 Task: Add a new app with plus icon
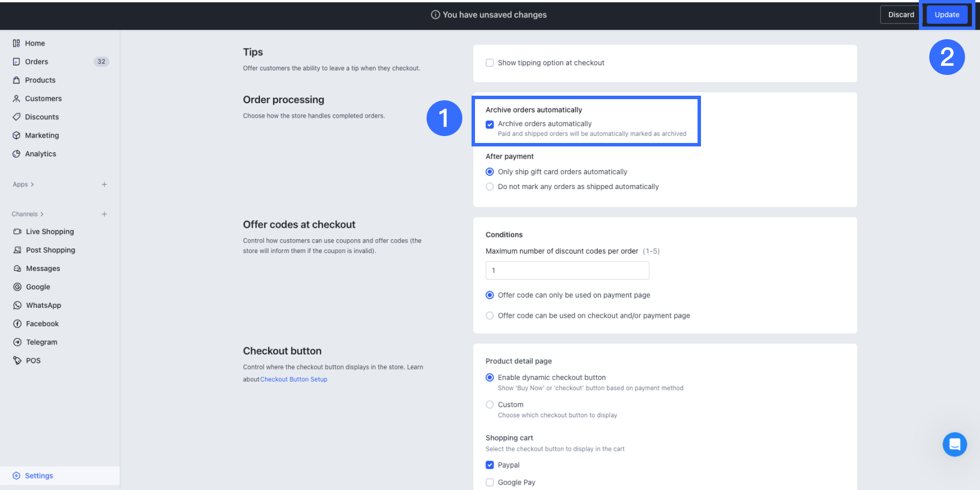coord(104,184)
